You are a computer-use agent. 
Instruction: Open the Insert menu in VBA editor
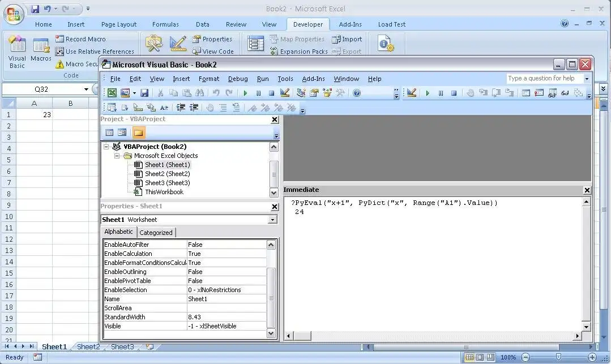[181, 79]
